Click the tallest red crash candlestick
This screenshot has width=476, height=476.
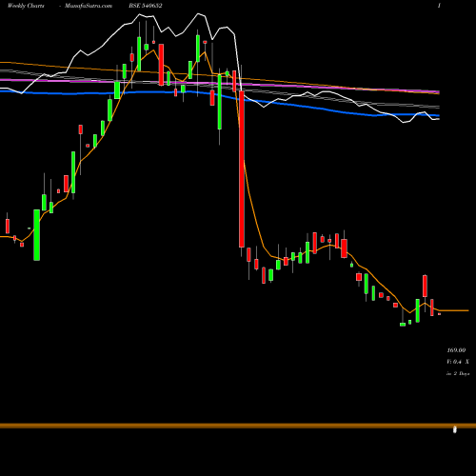point(242,169)
